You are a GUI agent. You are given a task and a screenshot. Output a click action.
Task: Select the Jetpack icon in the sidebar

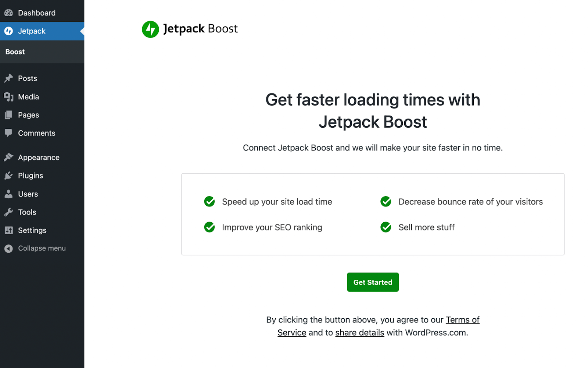point(8,31)
